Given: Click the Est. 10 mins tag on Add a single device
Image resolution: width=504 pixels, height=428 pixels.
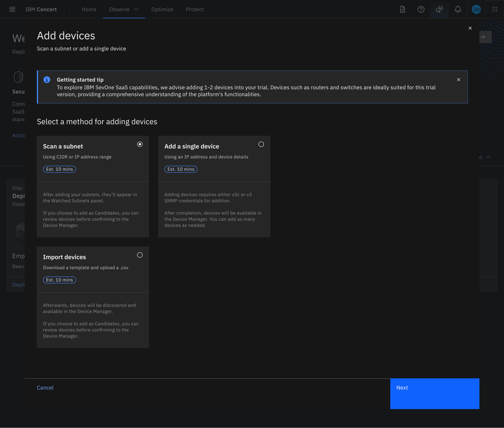Looking at the screenshot, I should point(181,169).
